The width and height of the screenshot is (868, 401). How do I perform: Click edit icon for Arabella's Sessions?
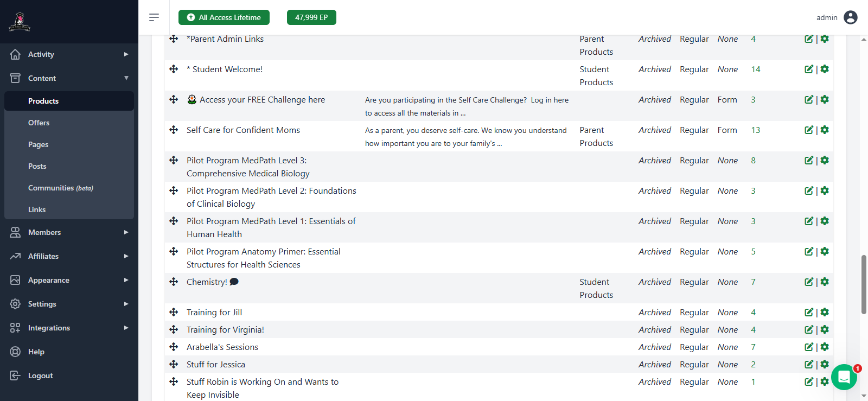[808, 347]
